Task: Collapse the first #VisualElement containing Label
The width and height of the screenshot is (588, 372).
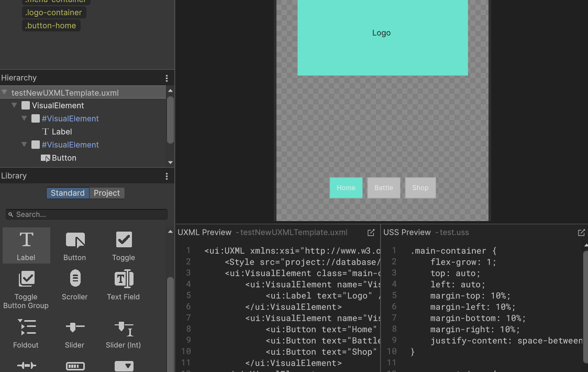Action: [x=24, y=118]
